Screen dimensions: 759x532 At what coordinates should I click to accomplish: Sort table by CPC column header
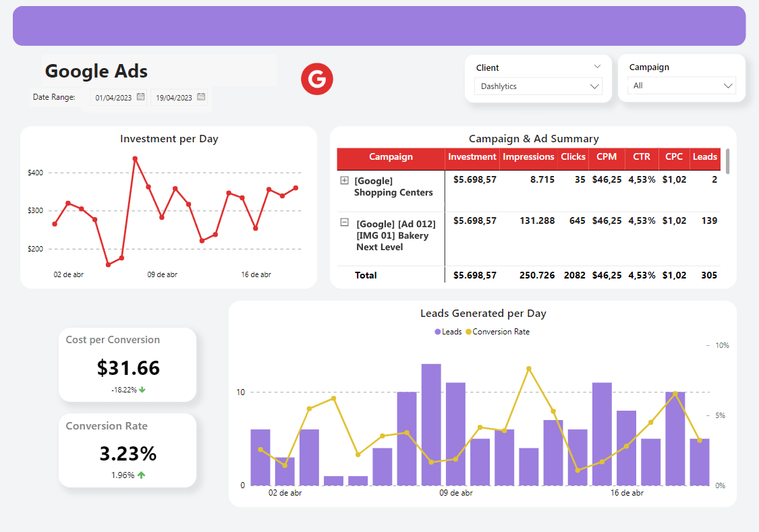[x=674, y=156]
